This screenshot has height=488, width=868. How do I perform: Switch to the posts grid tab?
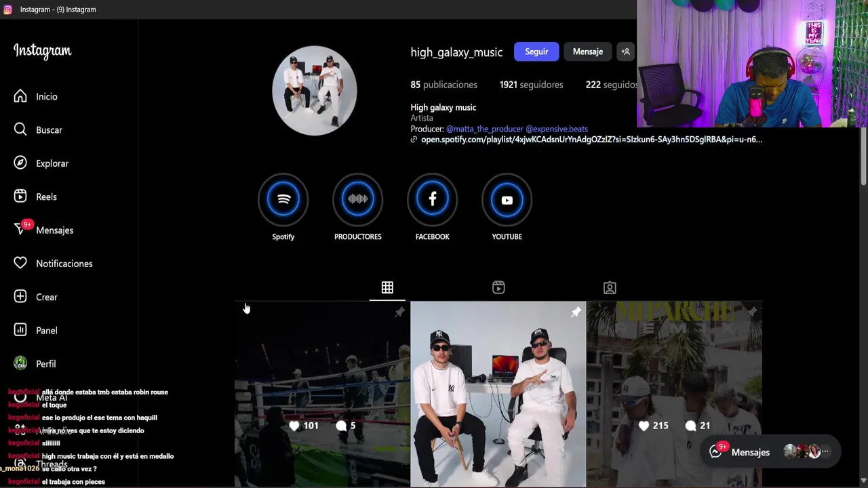387,287
